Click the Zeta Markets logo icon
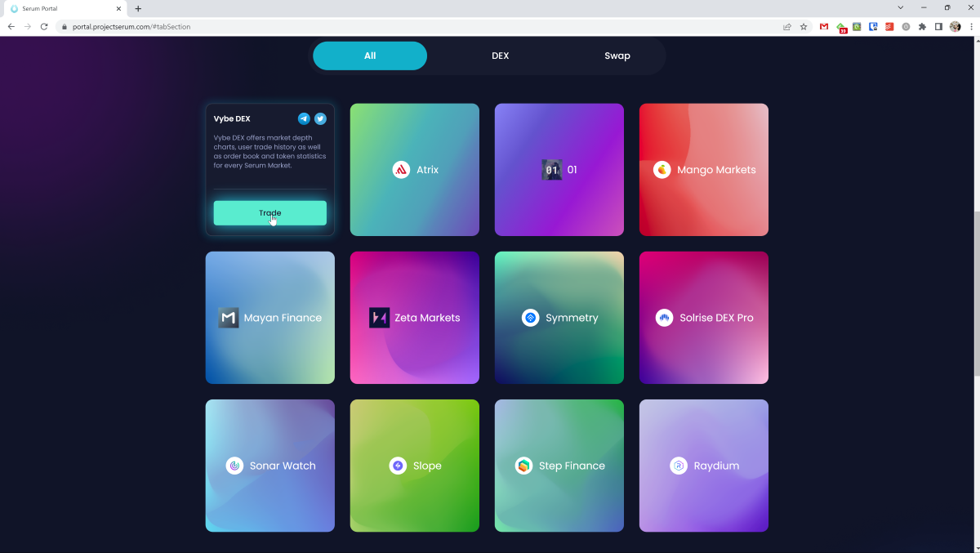 click(x=379, y=318)
